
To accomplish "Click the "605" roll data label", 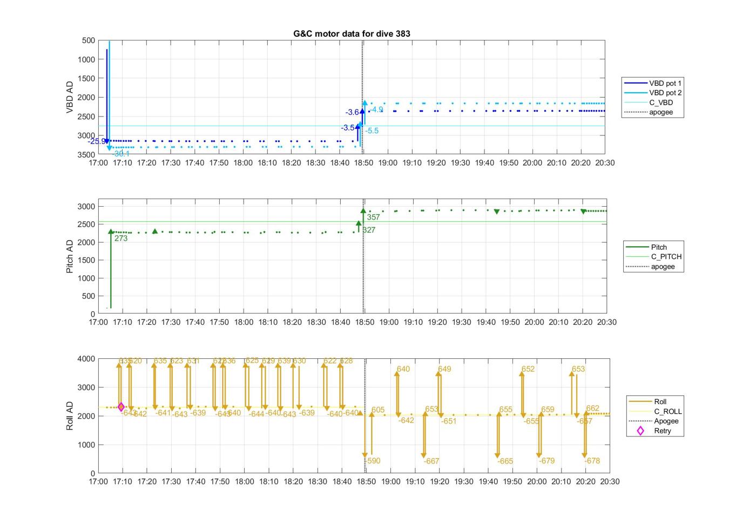I will [378, 410].
